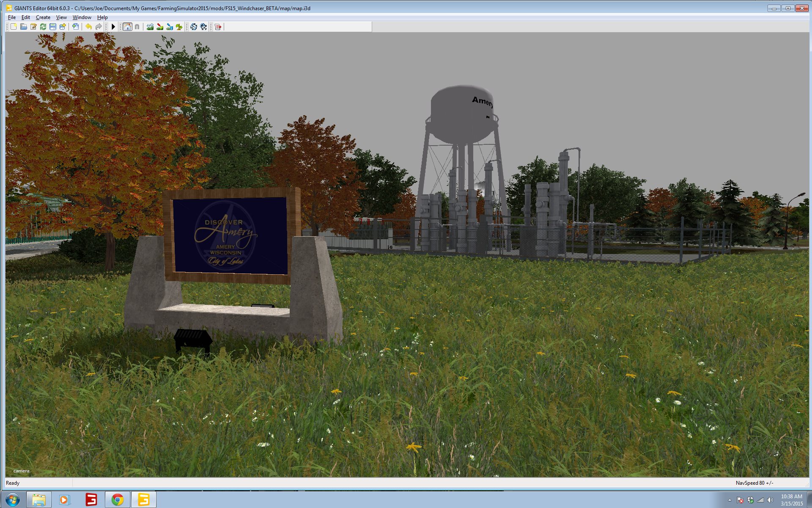This screenshot has height=508, width=812.
Task: Open the File menu
Action: pos(12,17)
